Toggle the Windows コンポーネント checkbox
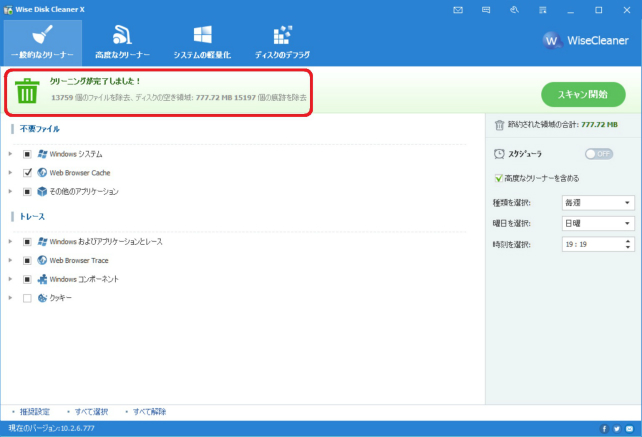 (27, 279)
